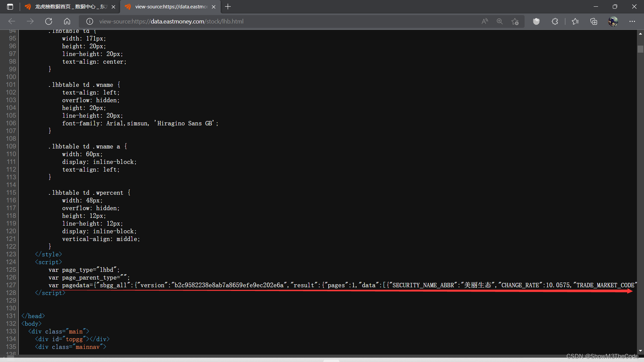Click the closing </style> tag
The height and width of the screenshot is (362, 644).
pyautogui.click(x=48, y=254)
